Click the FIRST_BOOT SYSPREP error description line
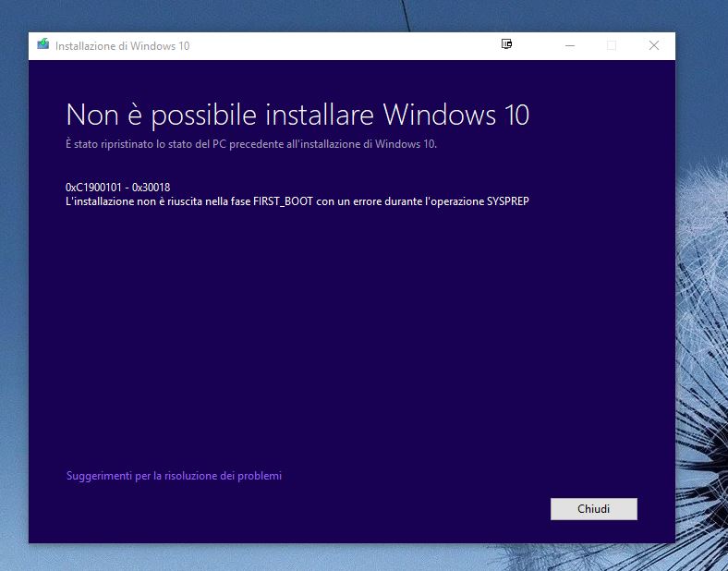Image resolution: width=728 pixels, height=571 pixels. pos(297,201)
